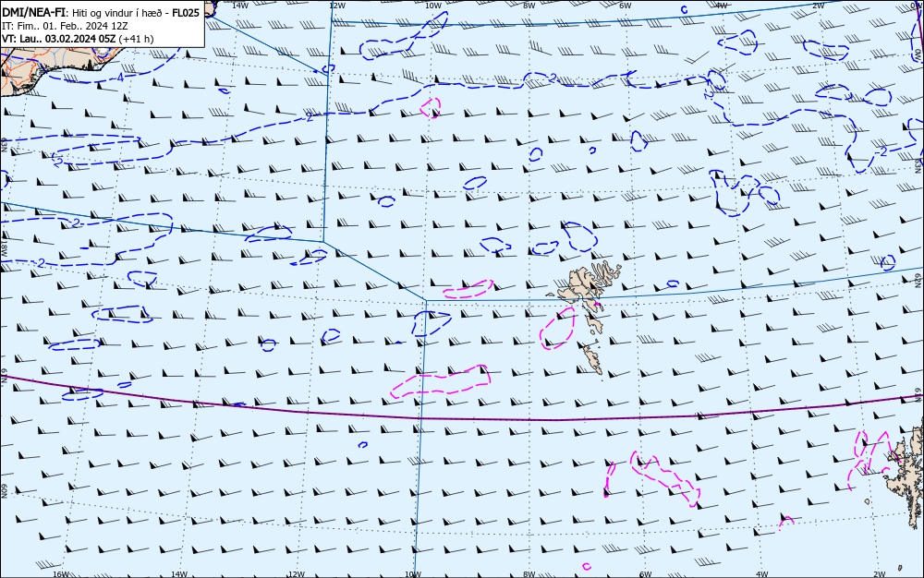Click the issue time 'IT: Fim.. 01. Feb.. 2024 12Z'

coord(65,26)
